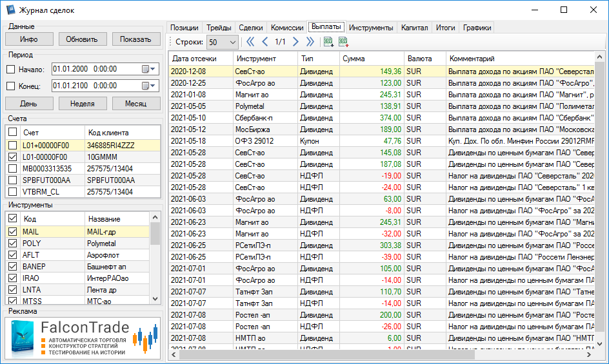Switch to the Трейды tab

click(x=219, y=28)
